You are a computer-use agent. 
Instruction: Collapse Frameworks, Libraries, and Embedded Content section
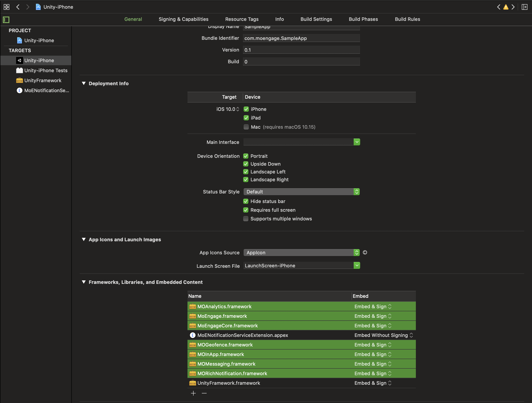[x=84, y=282]
